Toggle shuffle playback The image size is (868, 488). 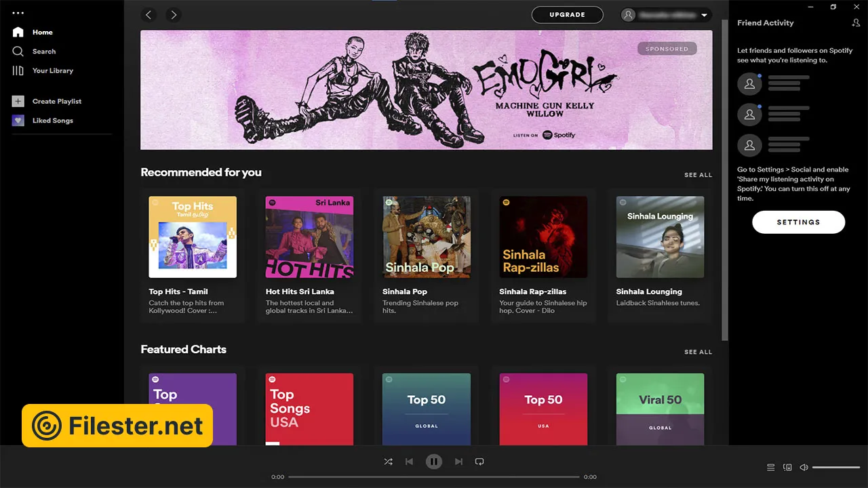388,462
